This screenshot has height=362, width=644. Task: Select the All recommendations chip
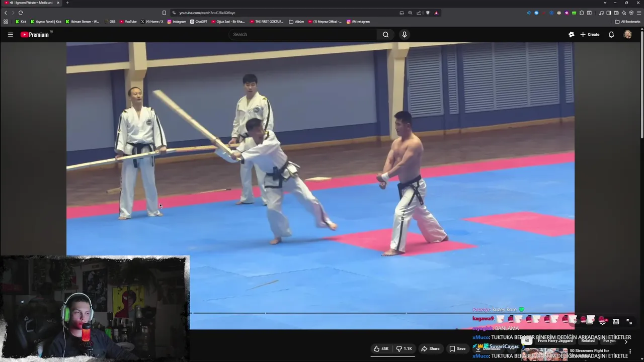pyautogui.click(x=527, y=341)
